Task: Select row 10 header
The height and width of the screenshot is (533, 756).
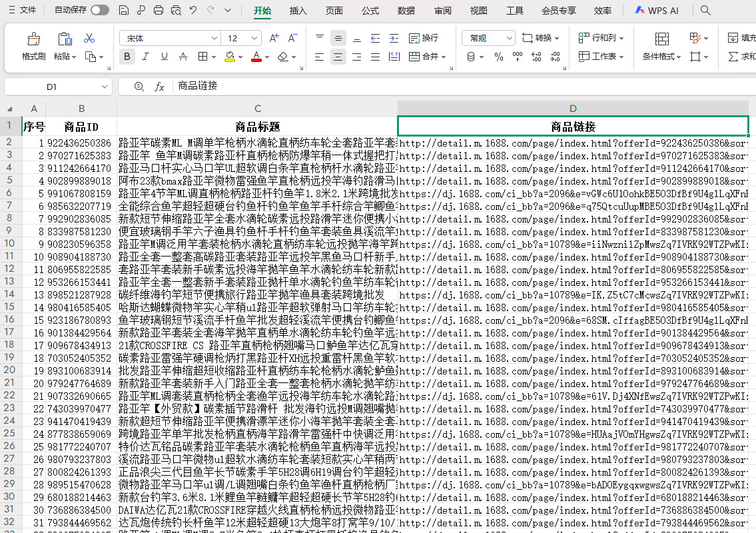Action: [x=9, y=244]
